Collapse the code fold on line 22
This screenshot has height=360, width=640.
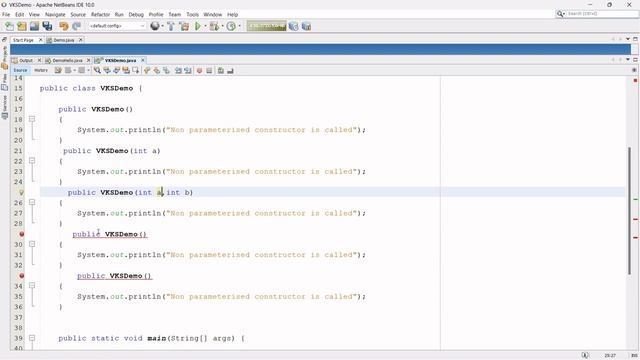click(32, 161)
